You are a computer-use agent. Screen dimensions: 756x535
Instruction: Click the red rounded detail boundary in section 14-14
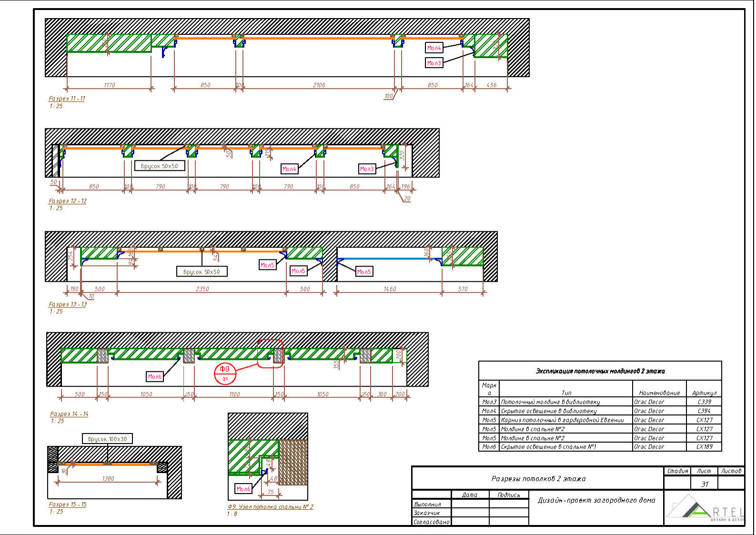pyautogui.click(x=270, y=353)
